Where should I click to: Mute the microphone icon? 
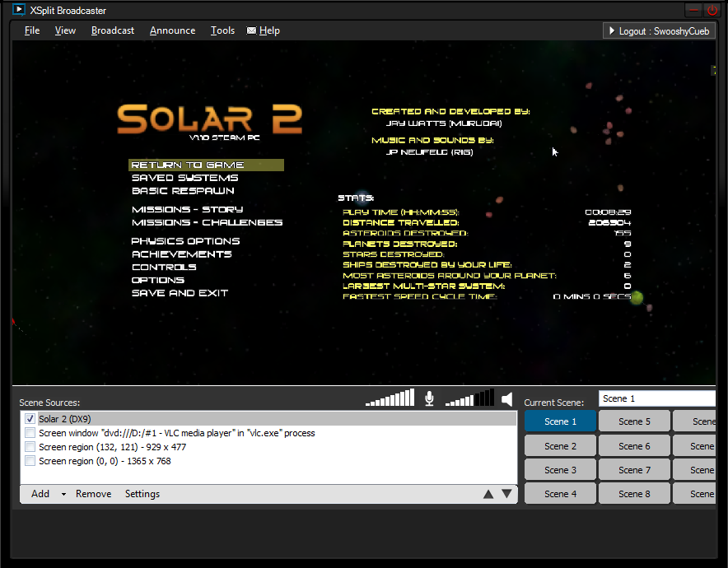pyautogui.click(x=429, y=398)
